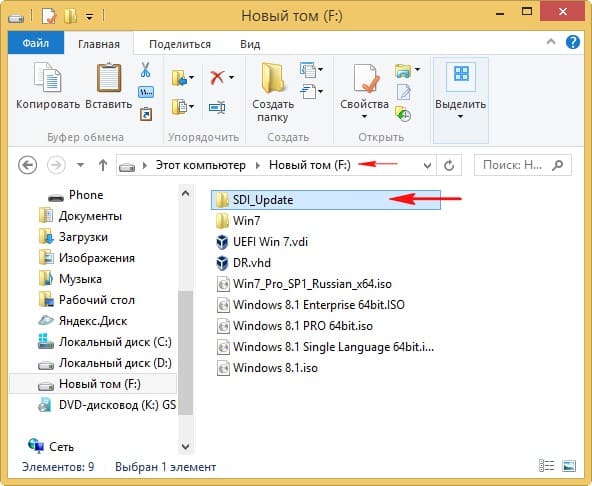
Task: Open the File menu tab
Action: pyautogui.click(x=36, y=43)
